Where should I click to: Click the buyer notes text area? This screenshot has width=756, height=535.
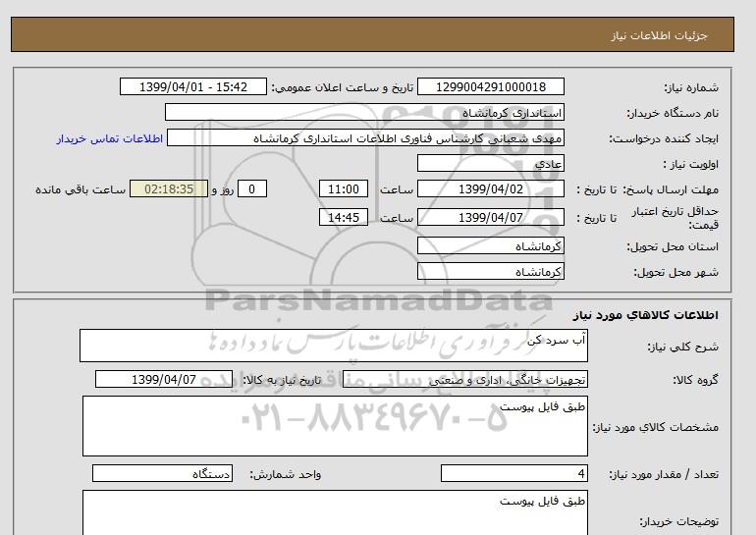click(335, 512)
